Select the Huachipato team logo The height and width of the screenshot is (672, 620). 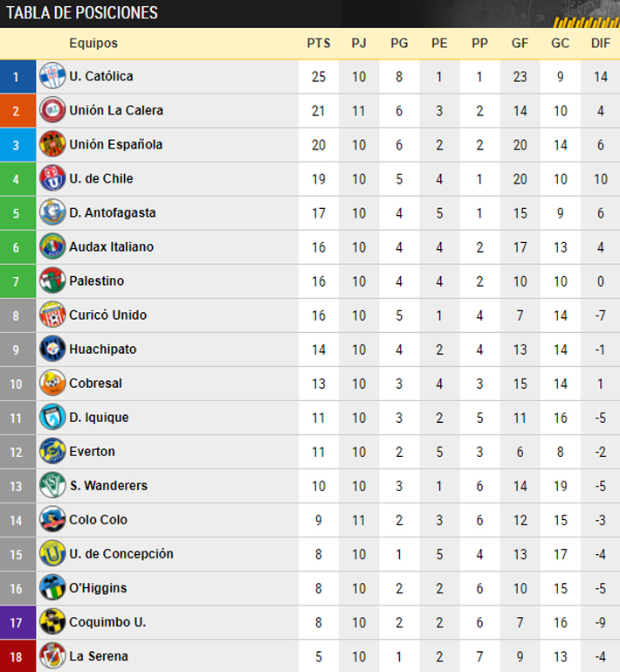point(52,350)
